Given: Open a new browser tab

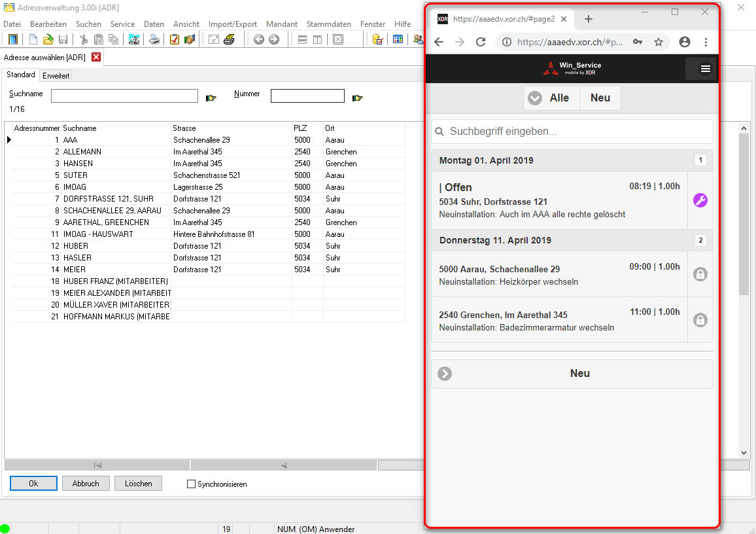Looking at the screenshot, I should 588,19.
